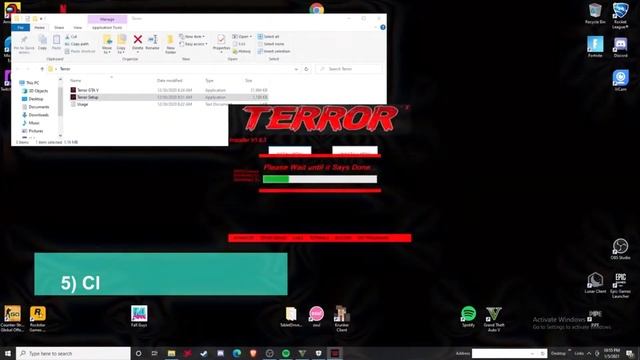Click the Copy icon in the ribbon
Image resolution: width=640 pixels, height=360 pixels.
[x=42, y=42]
